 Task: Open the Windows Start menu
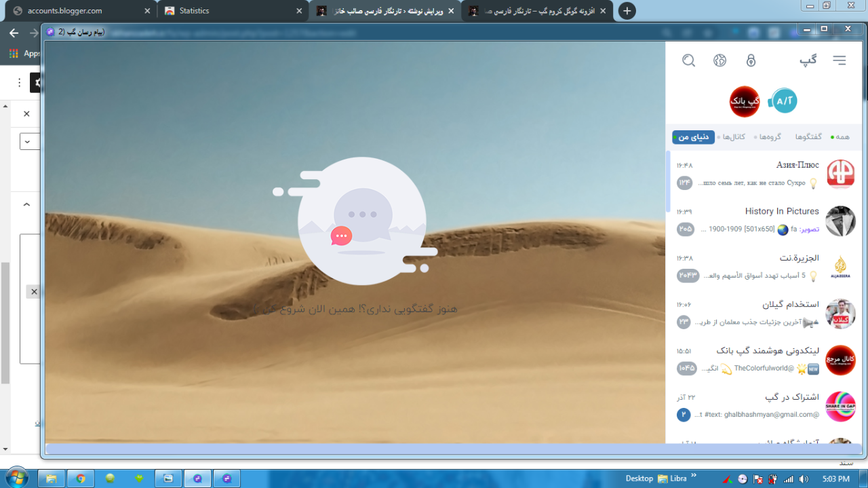coord(16,477)
